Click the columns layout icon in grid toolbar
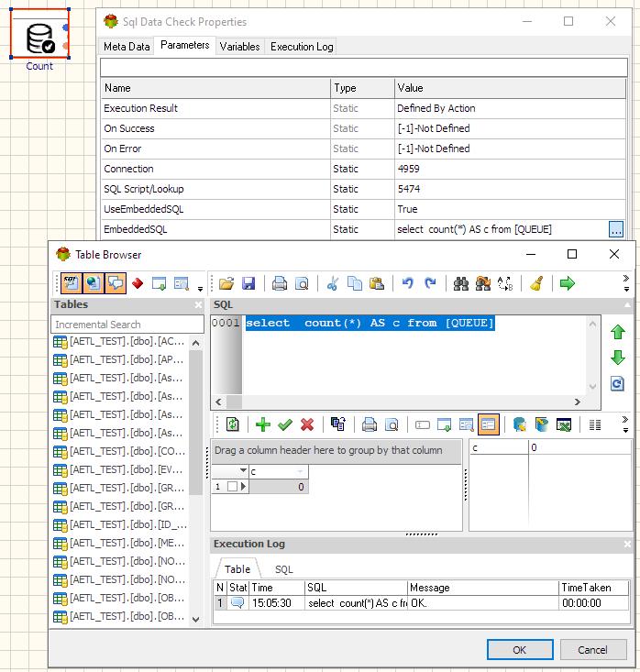Screen dimensions: 640x672 (594, 424)
